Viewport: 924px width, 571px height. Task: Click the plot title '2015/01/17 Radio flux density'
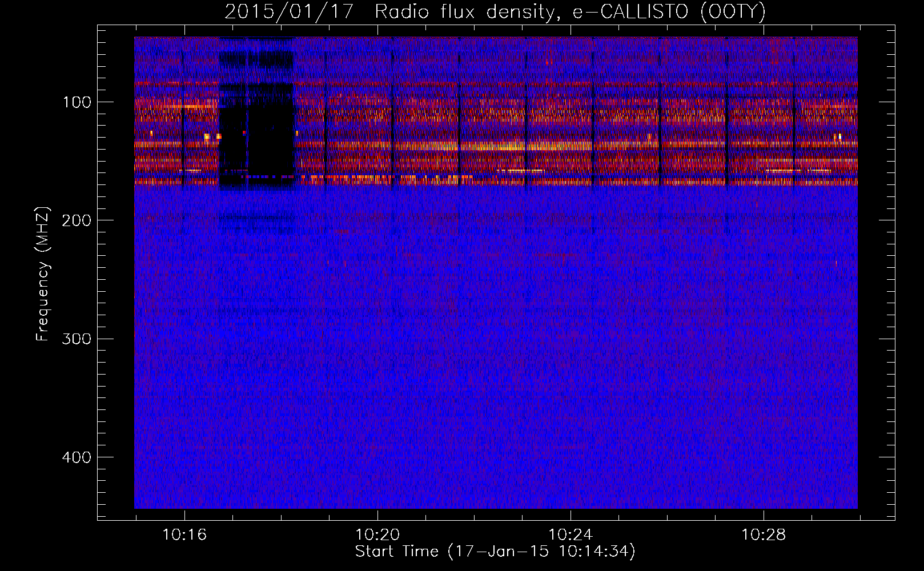(495, 11)
